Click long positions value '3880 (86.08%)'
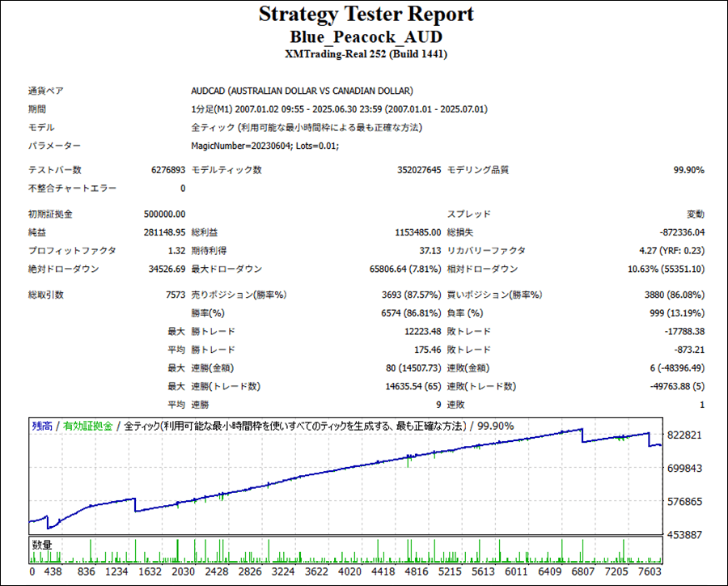Screen dimensions: 728x586 (x=674, y=295)
